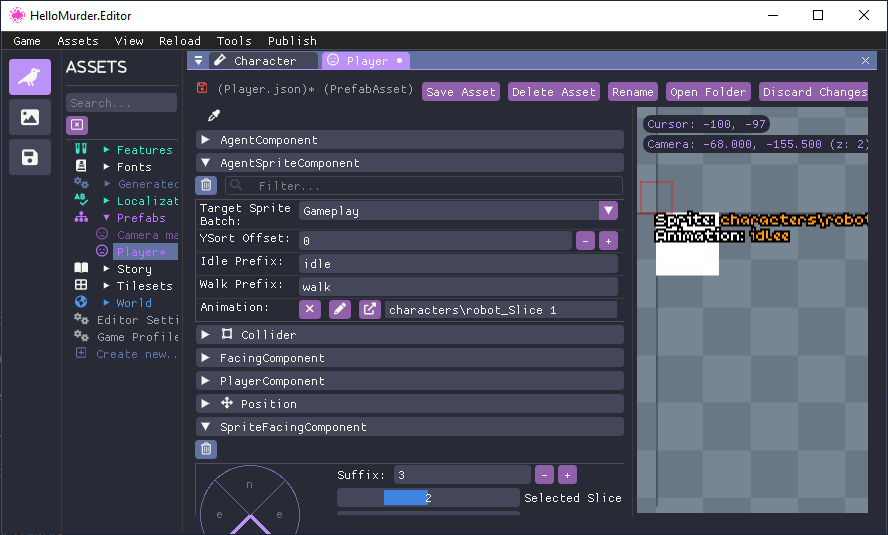This screenshot has width=888, height=535.
Task: Click the floppy disk save sidebar icon
Action: click(x=30, y=157)
